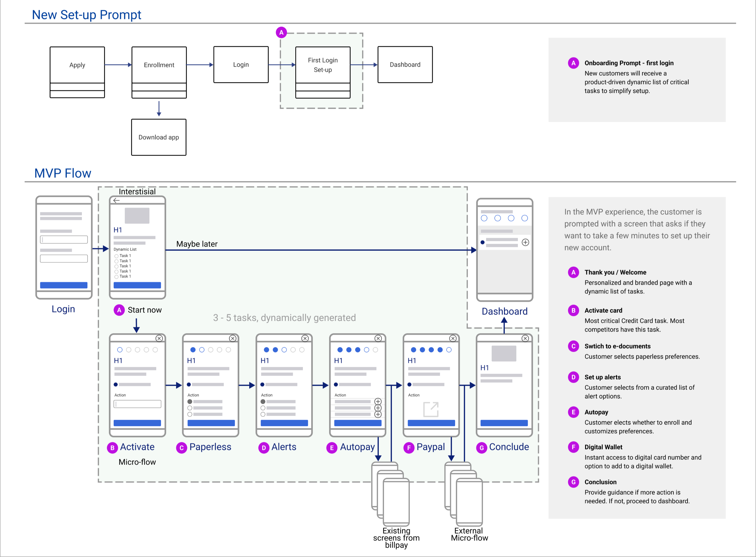Click the "MVP Flow" heading
The width and height of the screenshot is (756, 557).
(x=63, y=173)
